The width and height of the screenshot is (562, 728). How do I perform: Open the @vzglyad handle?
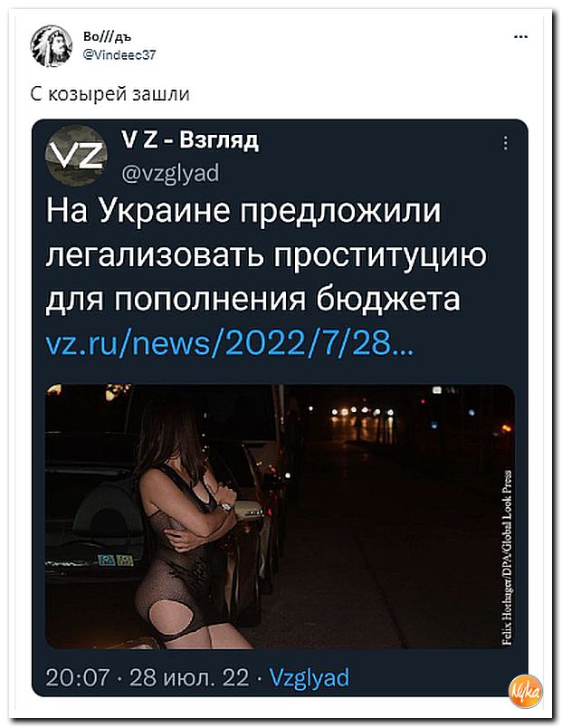(170, 173)
